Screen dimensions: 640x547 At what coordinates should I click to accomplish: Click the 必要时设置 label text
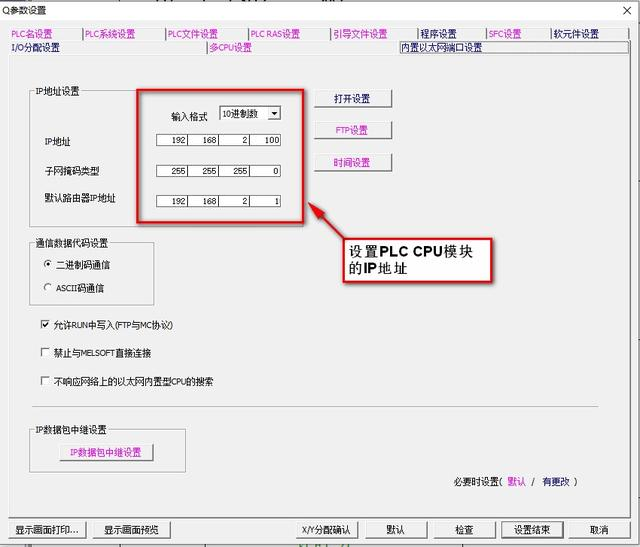(x=476, y=482)
